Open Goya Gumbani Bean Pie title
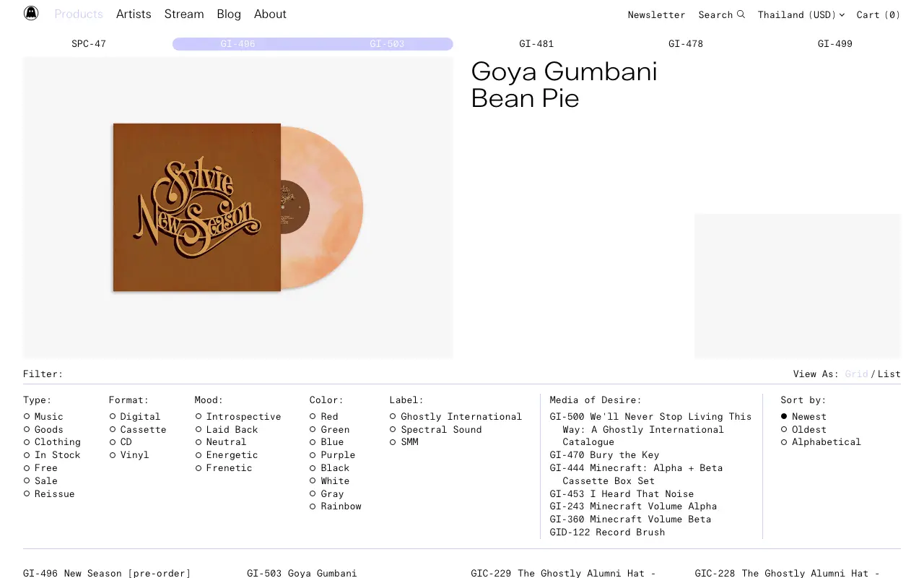Screen dimensions: 924x578 [564, 85]
